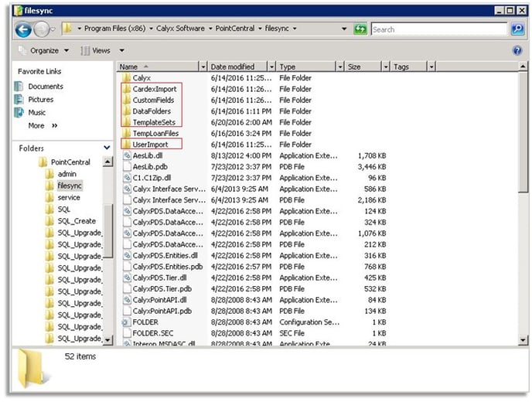Click PointCentral in address breadcrumb
Viewport: 532px width, 402px height.
click(235, 29)
